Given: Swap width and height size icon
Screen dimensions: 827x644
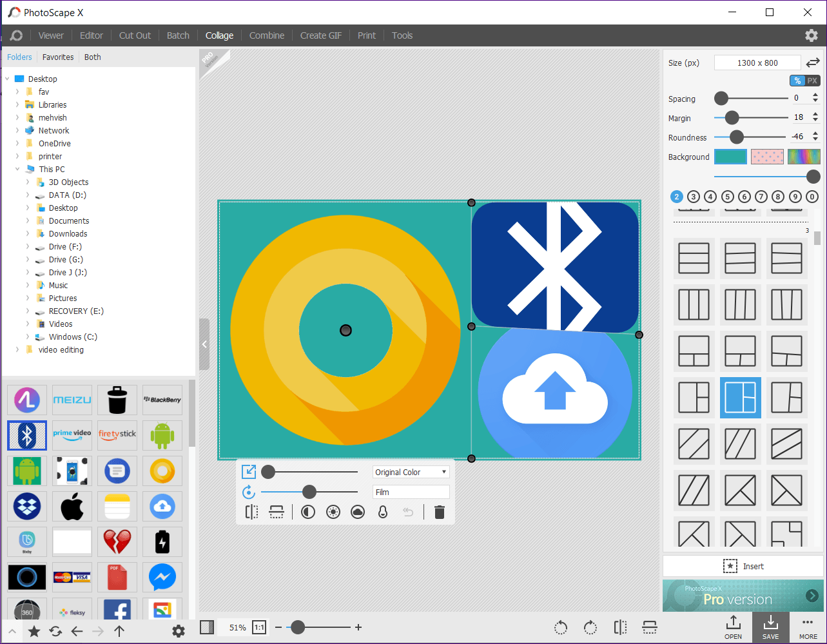Looking at the screenshot, I should click(813, 63).
